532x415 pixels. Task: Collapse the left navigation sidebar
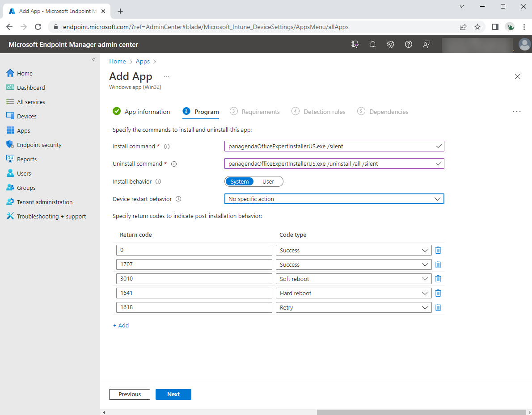(x=94, y=59)
